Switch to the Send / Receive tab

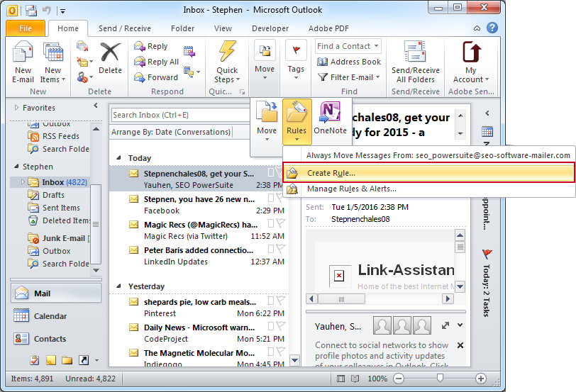(x=124, y=28)
